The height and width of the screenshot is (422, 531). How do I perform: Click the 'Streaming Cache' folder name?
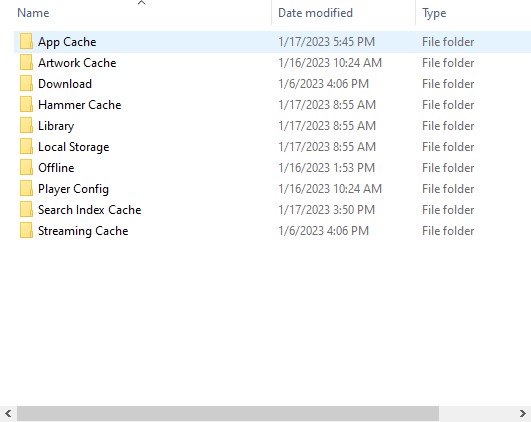coord(83,231)
